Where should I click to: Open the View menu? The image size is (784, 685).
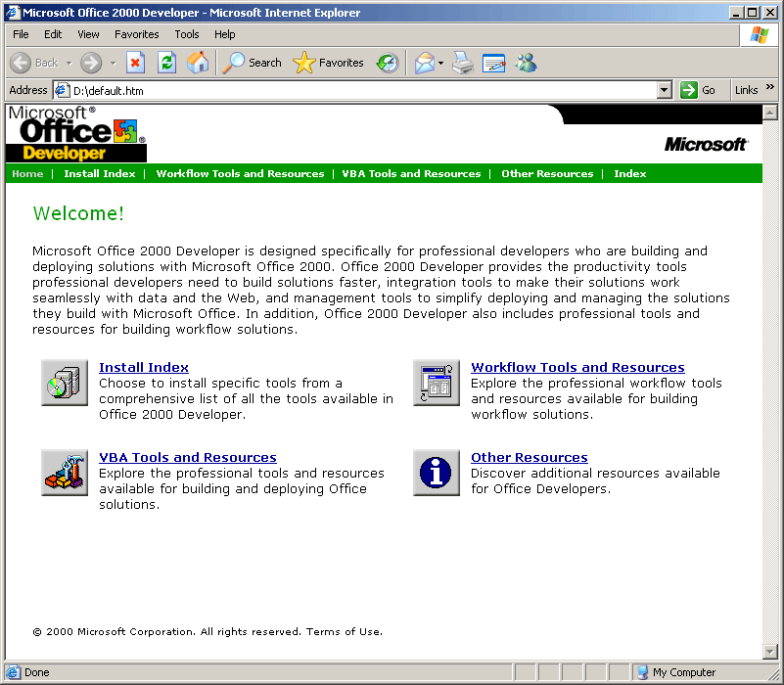tap(88, 34)
